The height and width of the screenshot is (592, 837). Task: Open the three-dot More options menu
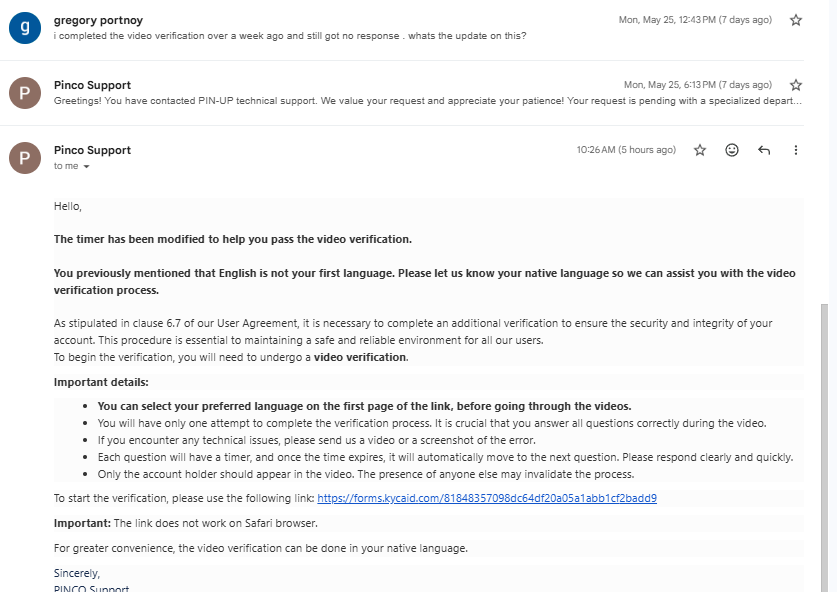click(795, 150)
